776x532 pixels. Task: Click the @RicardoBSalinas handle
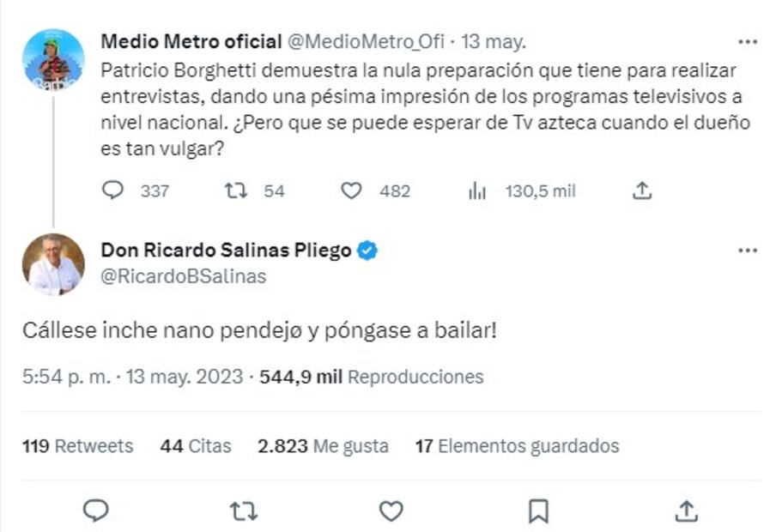(x=184, y=276)
